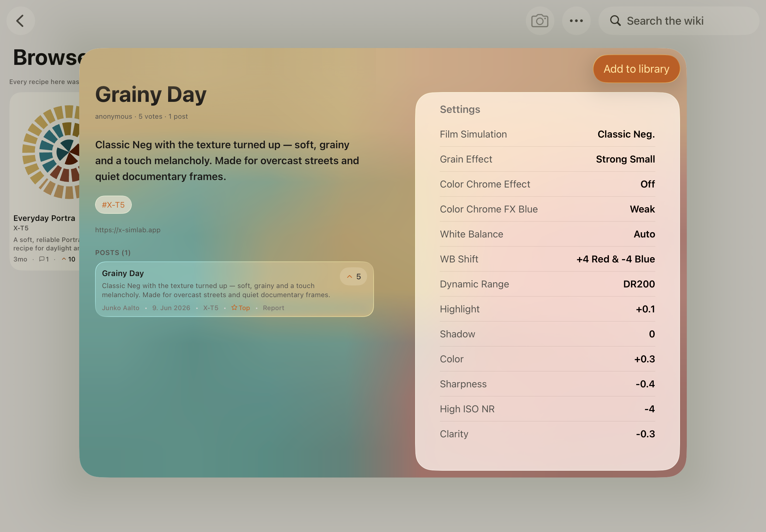Click the Grainy Day recipe heading

pyautogui.click(x=151, y=95)
